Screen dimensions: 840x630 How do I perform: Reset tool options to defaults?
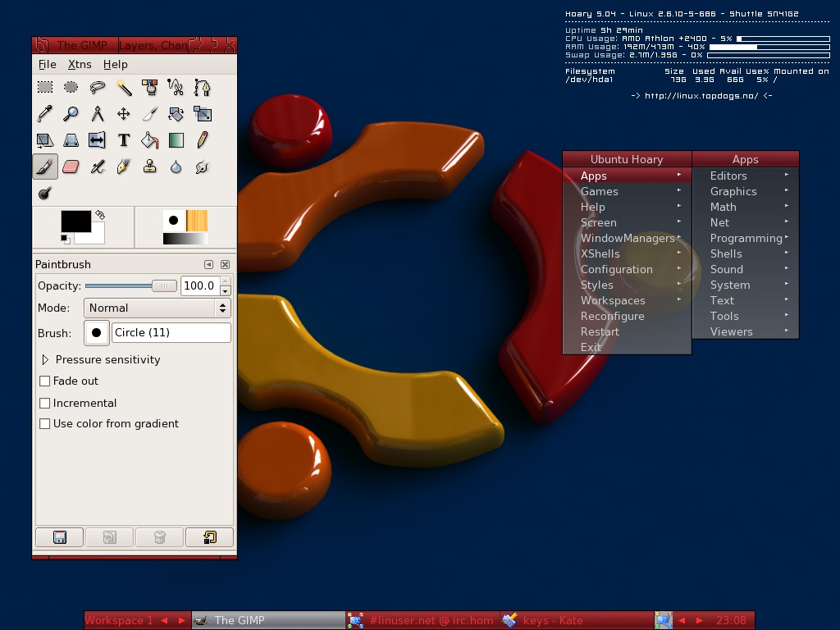[209, 537]
